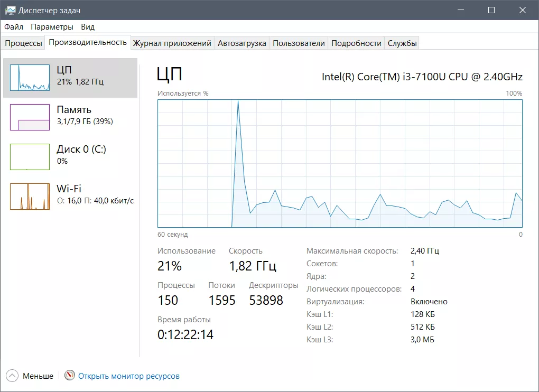Click the Wi-Fi 'О: 16,0 П: 40,0 кбит/с' text
539x392 pixels.
tap(95, 201)
